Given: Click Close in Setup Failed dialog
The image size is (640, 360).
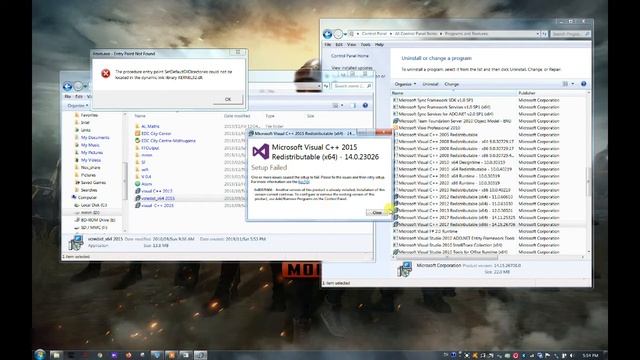Looking at the screenshot, I should coord(377,212).
